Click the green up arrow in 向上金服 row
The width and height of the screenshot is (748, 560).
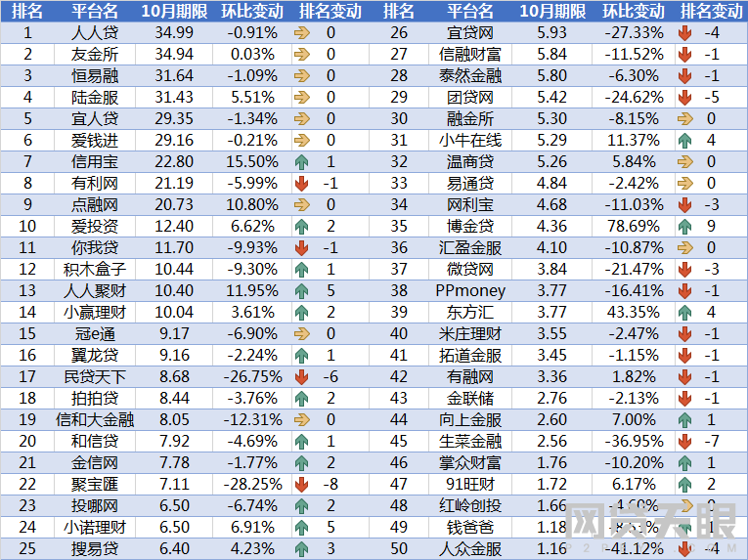tap(685, 420)
